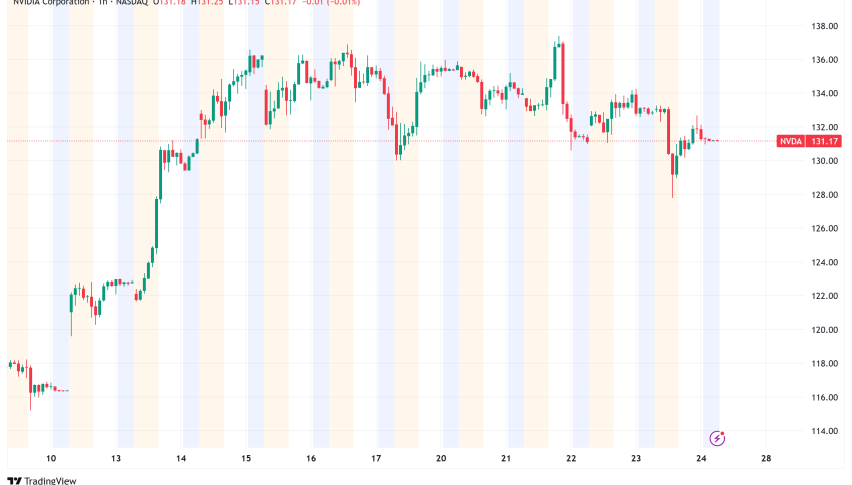Click the purple lightning bolt event icon
Viewport: 852px width, 485px height.
[x=717, y=438]
